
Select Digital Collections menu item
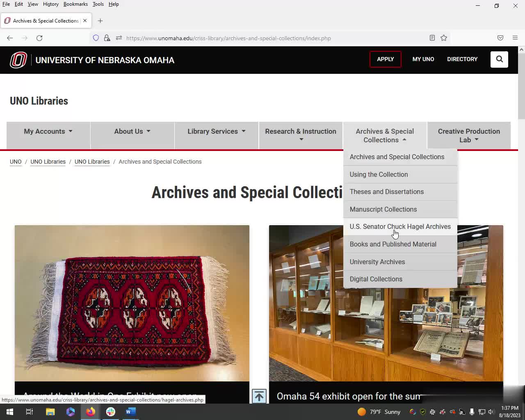click(400, 279)
